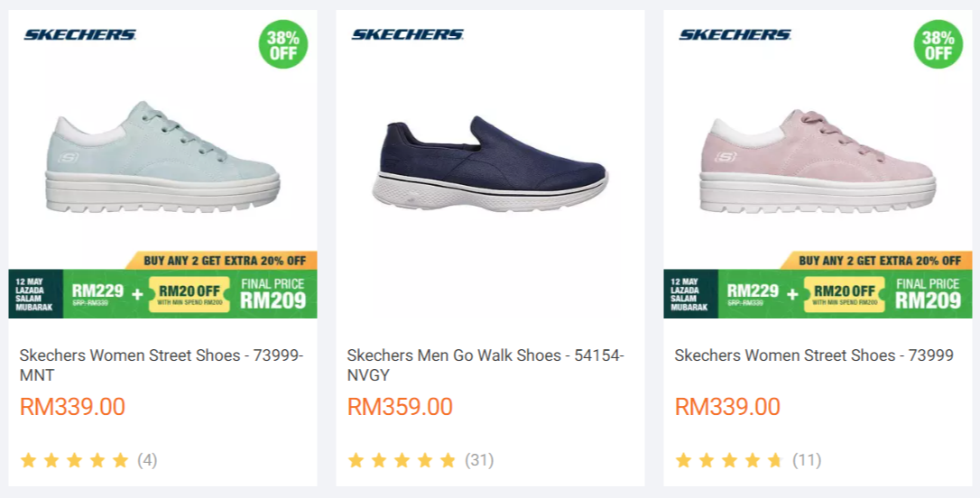
Task: Click Skechers logo on mint shoe card
Action: coord(79,35)
